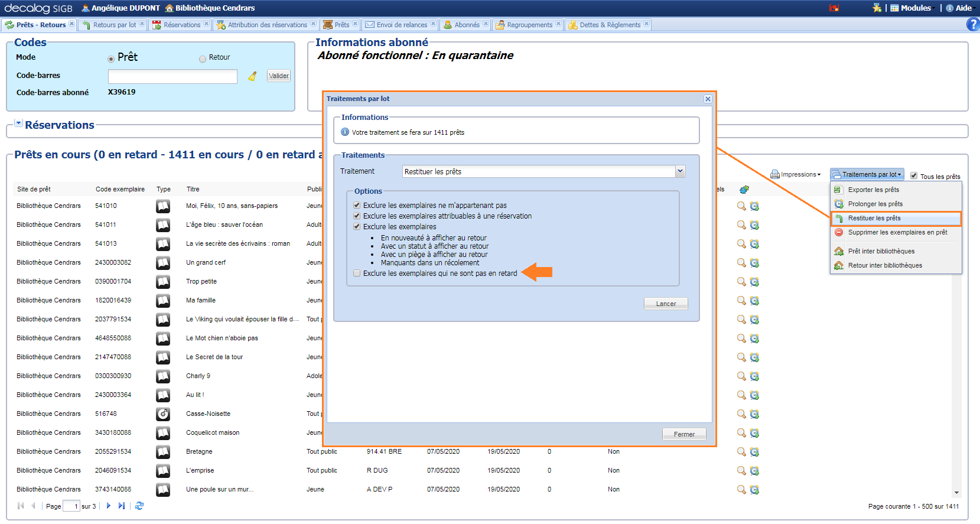Click the Fermer button
This screenshot has width=980, height=524.
(x=684, y=434)
